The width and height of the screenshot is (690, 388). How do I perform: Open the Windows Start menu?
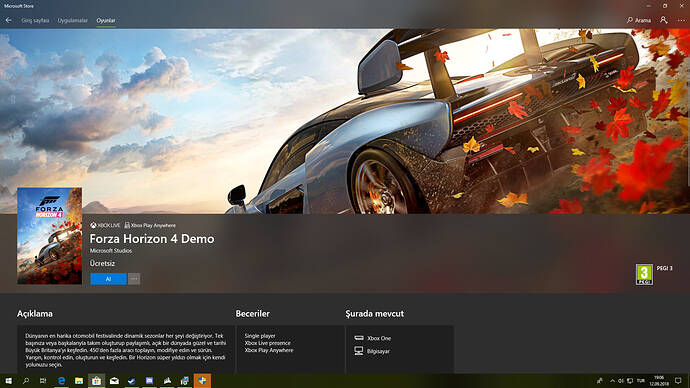(9, 381)
